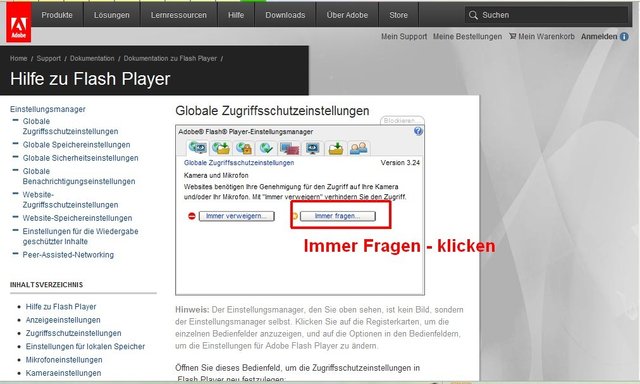
Task: Click the 'Immer verweigern...' button
Action: tap(236, 216)
